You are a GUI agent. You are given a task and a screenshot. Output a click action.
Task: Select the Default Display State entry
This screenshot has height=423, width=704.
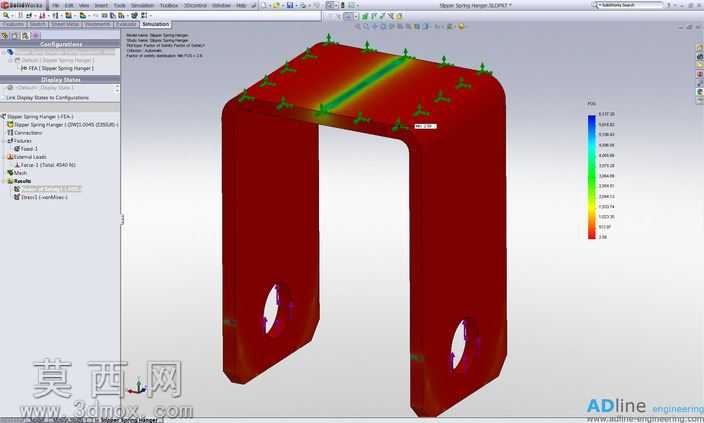pos(45,88)
